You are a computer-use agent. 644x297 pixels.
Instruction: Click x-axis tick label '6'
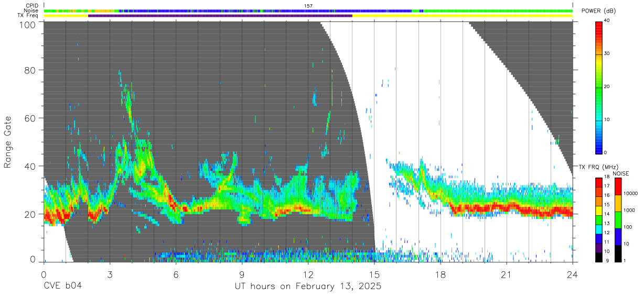176,274
